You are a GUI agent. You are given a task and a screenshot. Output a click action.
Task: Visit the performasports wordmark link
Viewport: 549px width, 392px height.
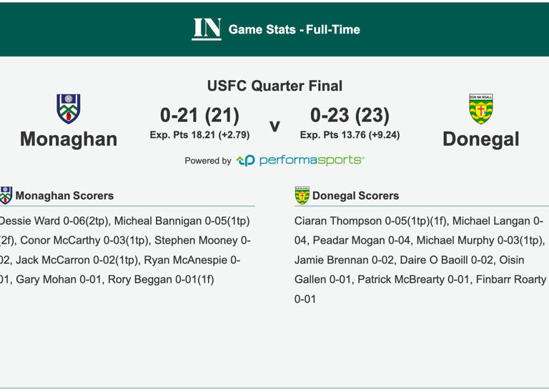311,161
